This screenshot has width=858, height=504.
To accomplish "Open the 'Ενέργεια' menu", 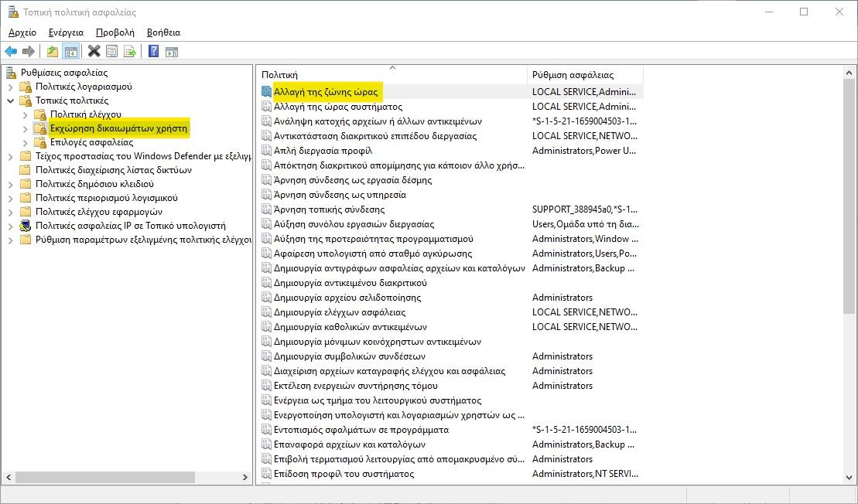I will click(x=67, y=32).
